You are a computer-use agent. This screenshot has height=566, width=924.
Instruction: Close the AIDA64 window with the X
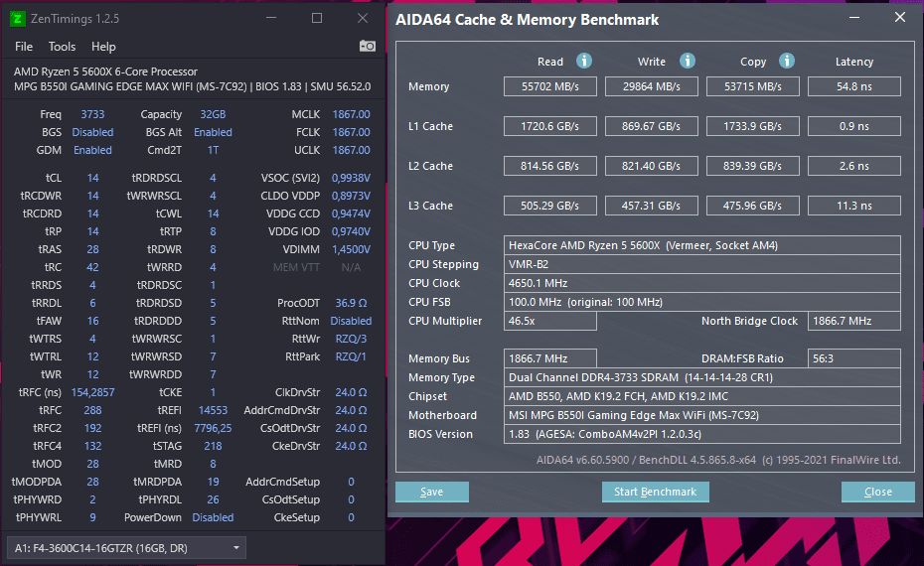tap(900, 18)
